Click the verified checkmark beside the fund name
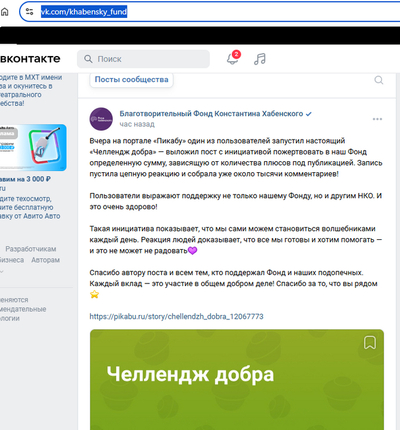This screenshot has height=430, width=400. click(x=309, y=114)
